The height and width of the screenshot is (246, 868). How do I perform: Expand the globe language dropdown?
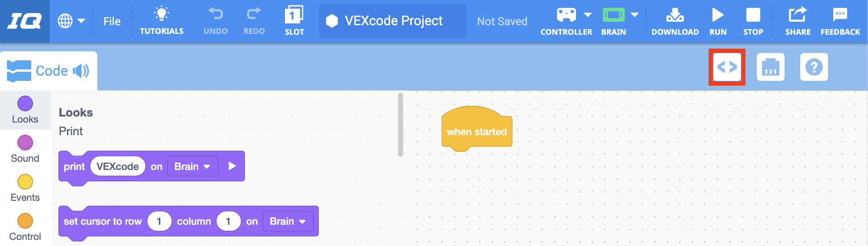click(71, 21)
